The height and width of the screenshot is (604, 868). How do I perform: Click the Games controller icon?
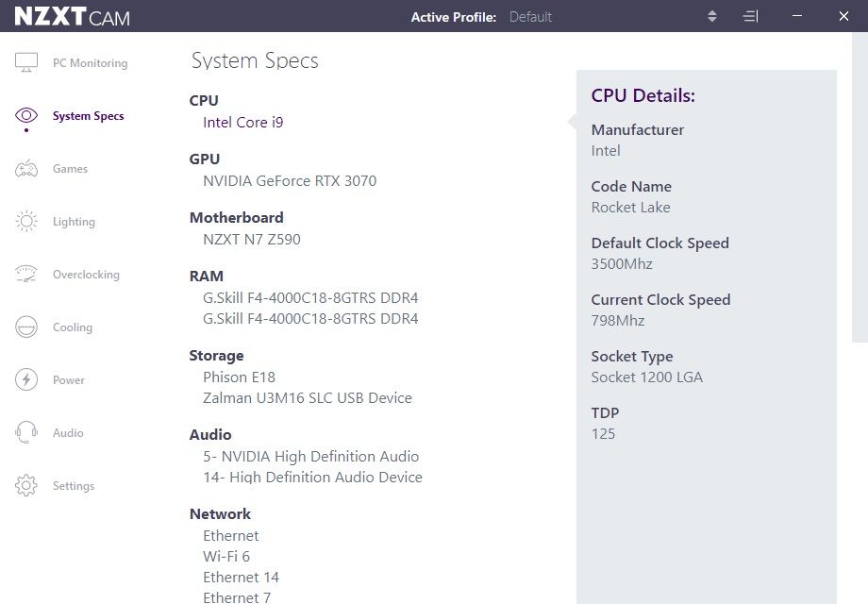(x=26, y=168)
